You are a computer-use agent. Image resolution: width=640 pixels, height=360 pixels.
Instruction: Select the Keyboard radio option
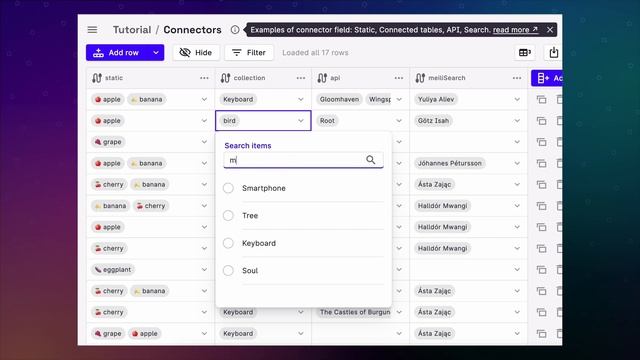point(228,243)
